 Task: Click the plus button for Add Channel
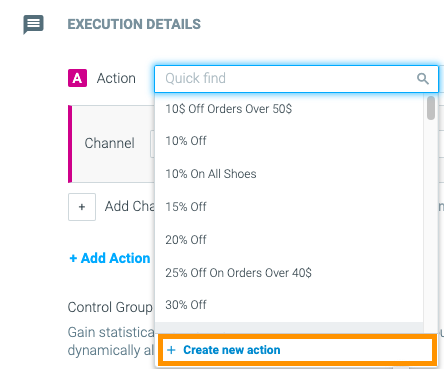coord(82,207)
